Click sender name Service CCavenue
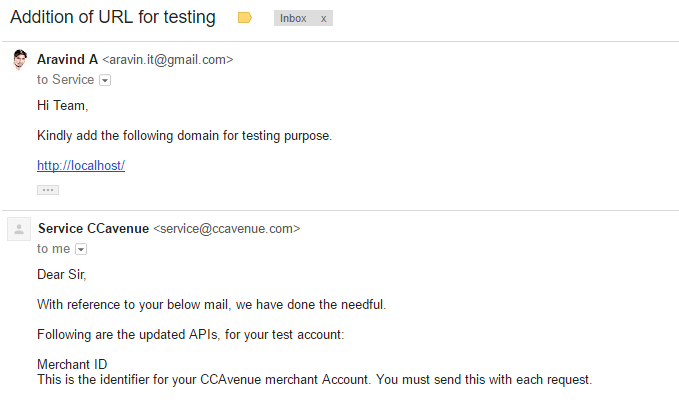 click(x=94, y=228)
